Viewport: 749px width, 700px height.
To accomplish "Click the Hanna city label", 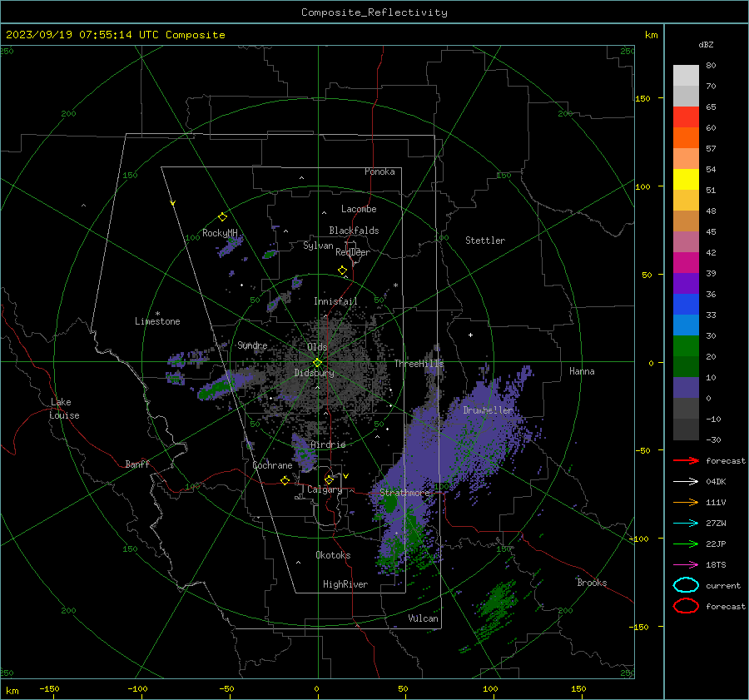I will pyautogui.click(x=582, y=371).
